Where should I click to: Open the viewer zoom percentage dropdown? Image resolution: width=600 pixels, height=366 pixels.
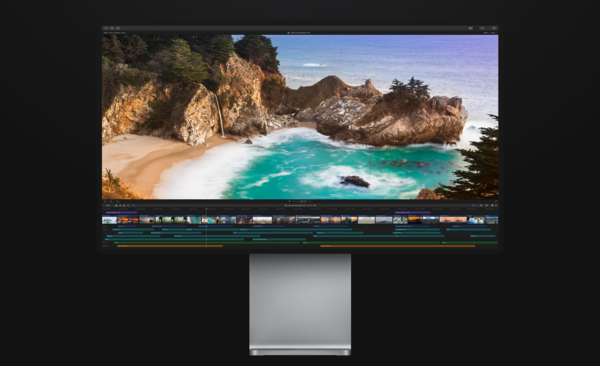pyautogui.click(x=486, y=33)
